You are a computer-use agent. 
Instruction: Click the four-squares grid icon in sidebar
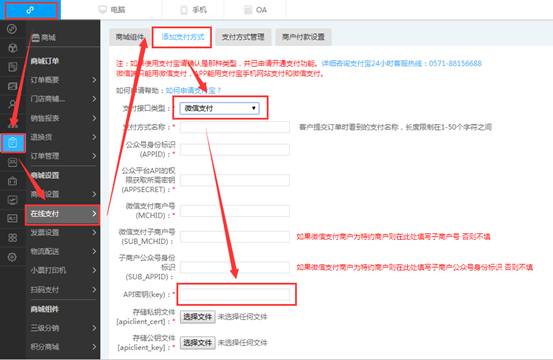coord(13,238)
